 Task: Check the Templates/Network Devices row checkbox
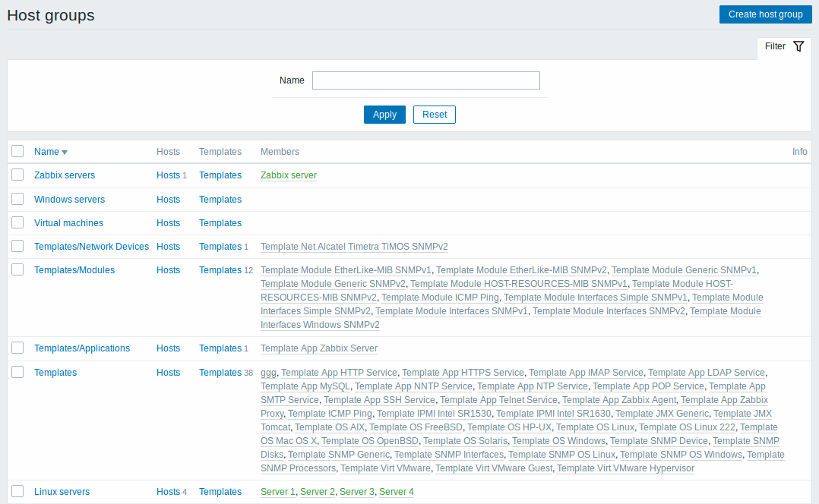point(17,246)
